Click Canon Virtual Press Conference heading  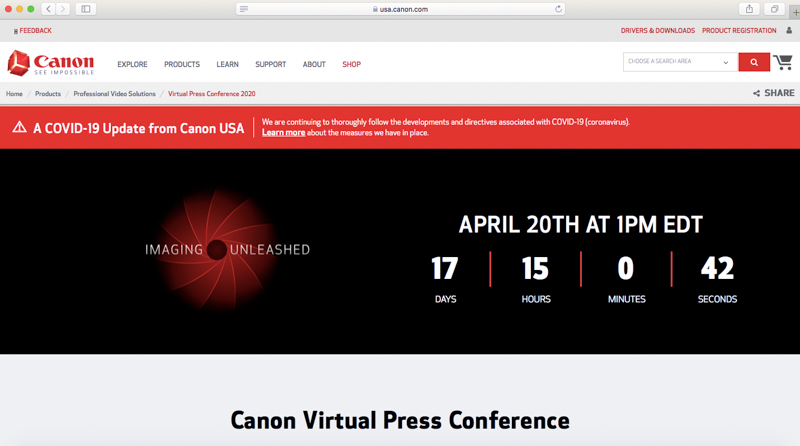(400, 420)
